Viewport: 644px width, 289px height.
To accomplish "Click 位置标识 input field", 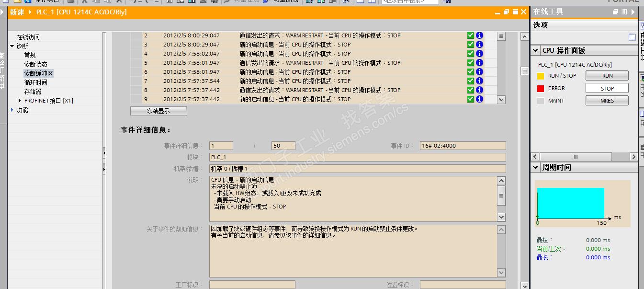I will (463, 285).
